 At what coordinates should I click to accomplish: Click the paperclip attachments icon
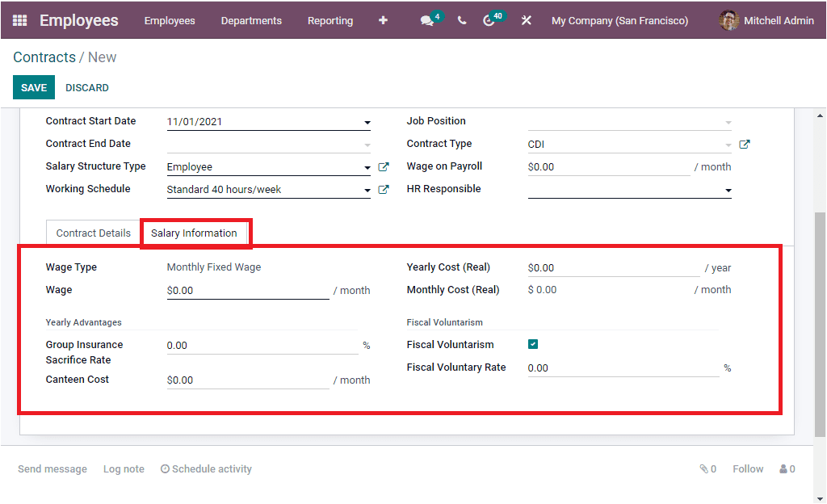[702, 468]
